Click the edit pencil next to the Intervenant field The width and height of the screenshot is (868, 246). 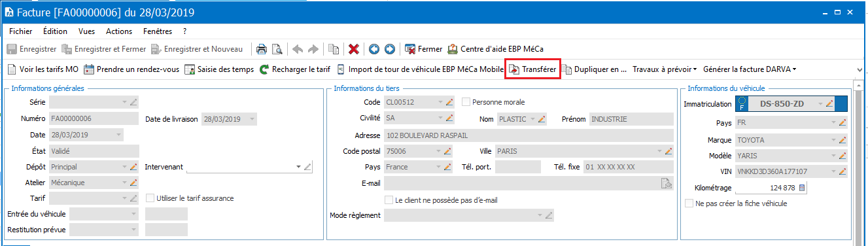[308, 167]
